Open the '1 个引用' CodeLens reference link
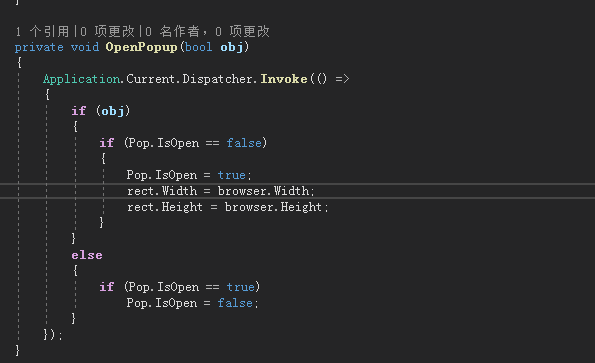 [42, 31]
